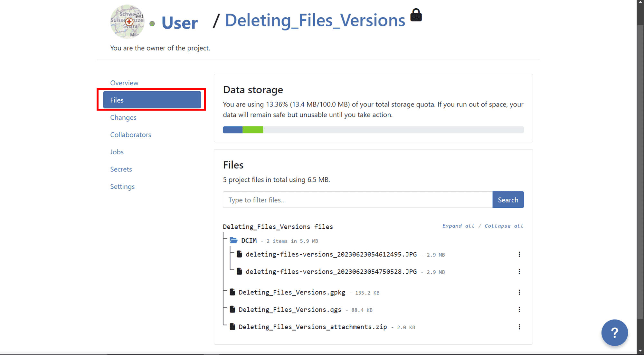Click 'You are the owner of the project' text

tap(160, 48)
